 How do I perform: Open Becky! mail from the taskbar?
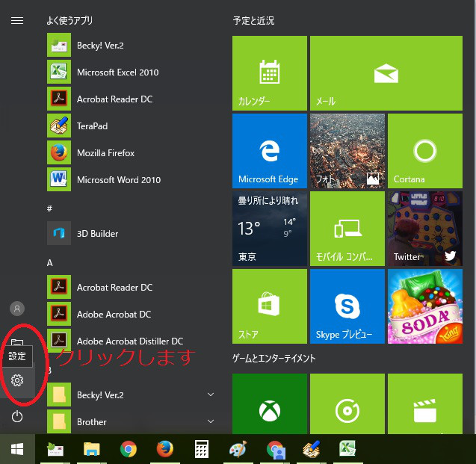coord(55,449)
